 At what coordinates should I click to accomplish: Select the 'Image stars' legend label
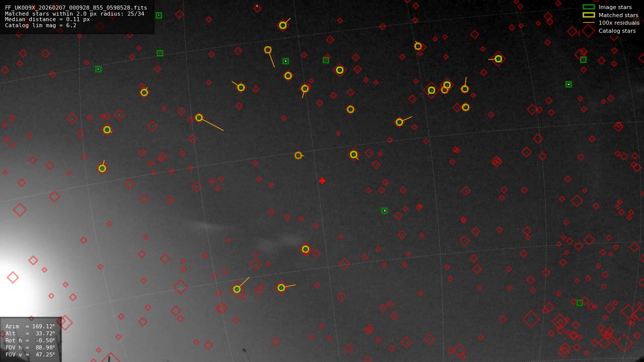[615, 7]
